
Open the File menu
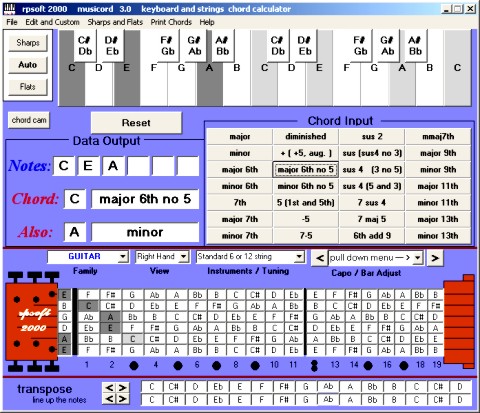12,22
